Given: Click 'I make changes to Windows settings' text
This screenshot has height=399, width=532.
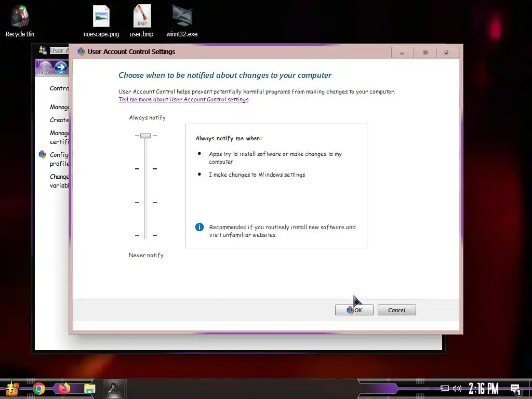Looking at the screenshot, I should click(257, 175).
